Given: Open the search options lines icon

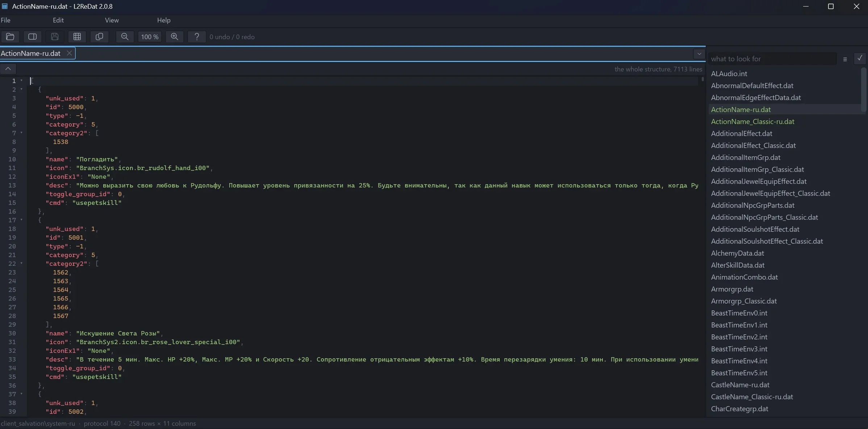Looking at the screenshot, I should pyautogui.click(x=845, y=59).
